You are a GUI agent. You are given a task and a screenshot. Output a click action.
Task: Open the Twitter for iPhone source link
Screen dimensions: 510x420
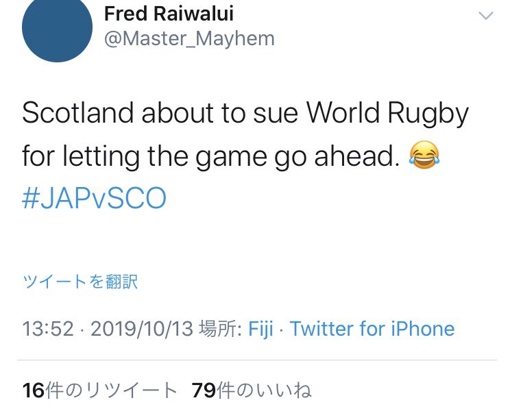[372, 329]
